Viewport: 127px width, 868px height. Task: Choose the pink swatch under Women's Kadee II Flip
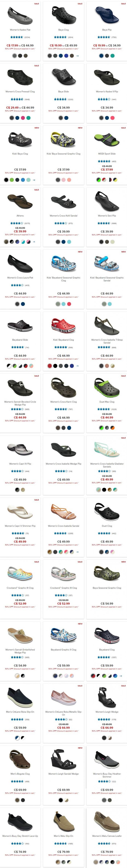(112, 118)
